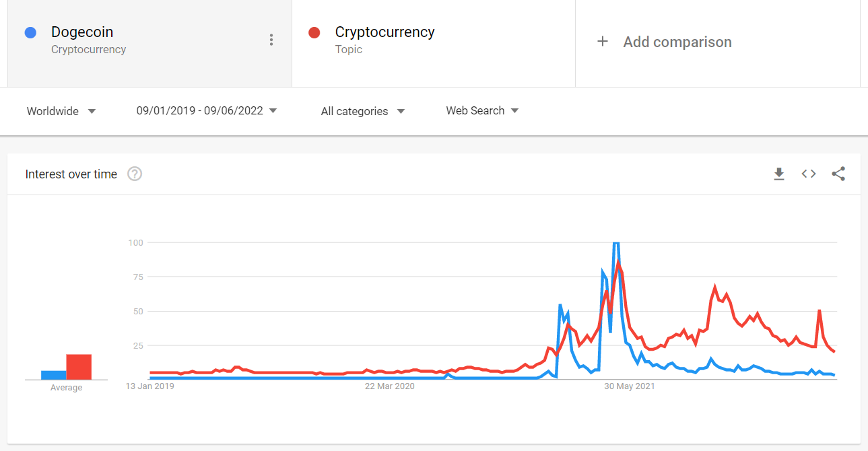Viewport: 868px width, 451px height.
Task: Click the red Average bar for Cryptocurrency
Action: point(79,367)
